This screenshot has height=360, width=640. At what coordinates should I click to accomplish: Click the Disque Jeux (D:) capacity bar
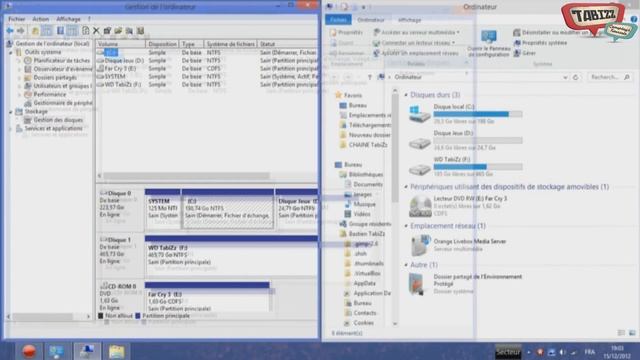point(478,140)
